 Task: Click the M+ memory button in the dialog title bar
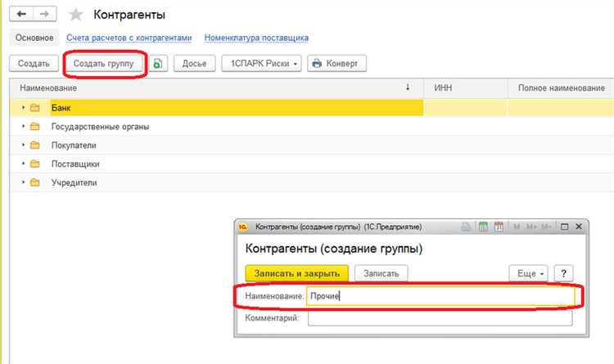[x=531, y=227]
